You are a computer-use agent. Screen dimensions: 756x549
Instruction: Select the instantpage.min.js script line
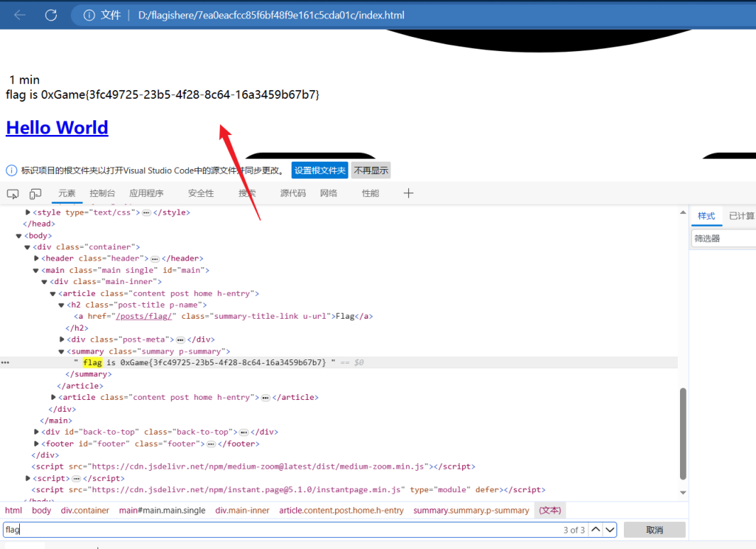[x=289, y=490]
